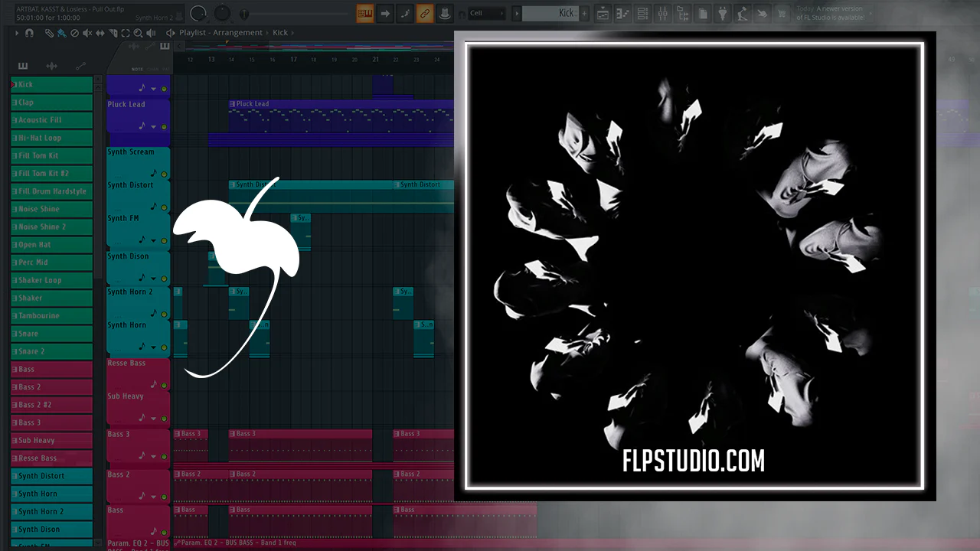The height and width of the screenshot is (551, 980).
Task: Open the Cell snap dropdown
Action: coord(487,13)
